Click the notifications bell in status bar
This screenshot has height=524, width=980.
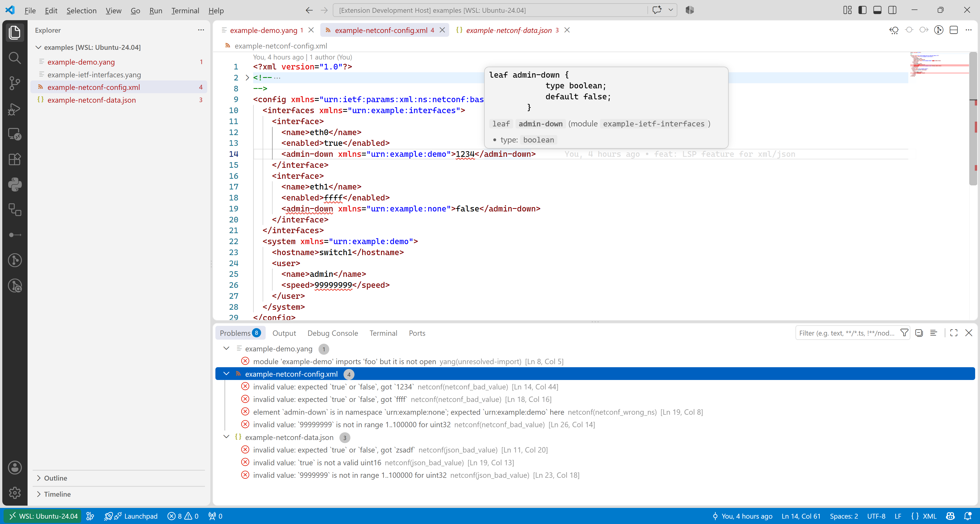click(x=968, y=516)
